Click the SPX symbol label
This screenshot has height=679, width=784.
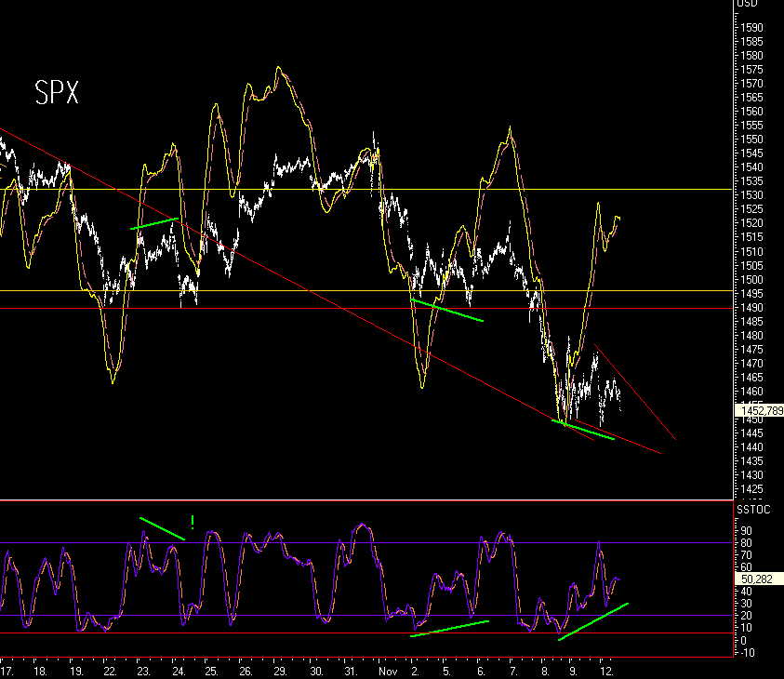[57, 93]
